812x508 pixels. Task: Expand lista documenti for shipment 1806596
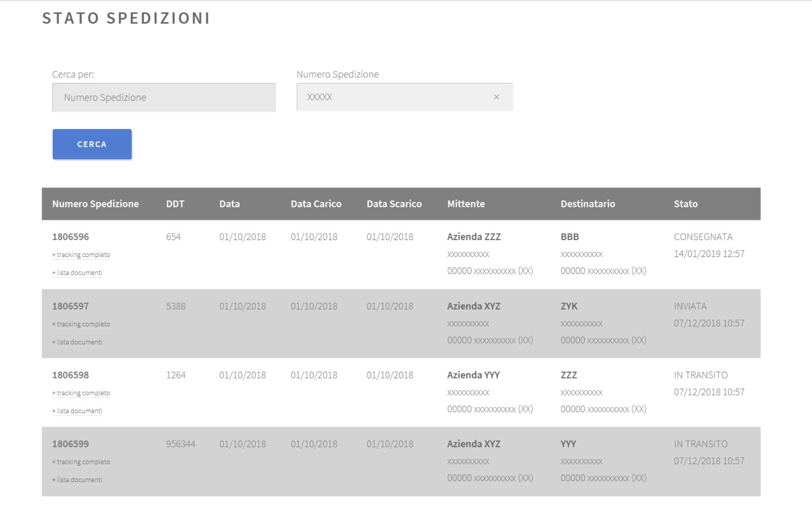(x=77, y=273)
